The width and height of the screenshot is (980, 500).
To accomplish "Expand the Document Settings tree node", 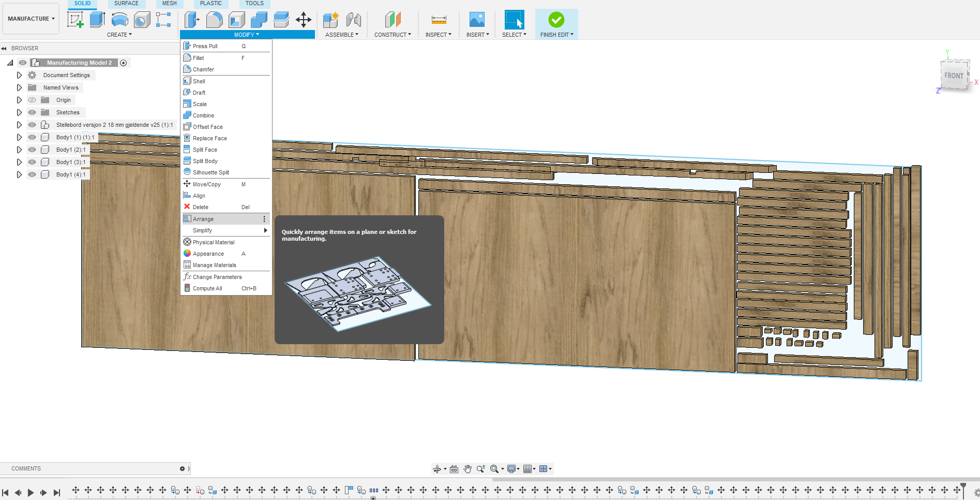I will coord(19,75).
